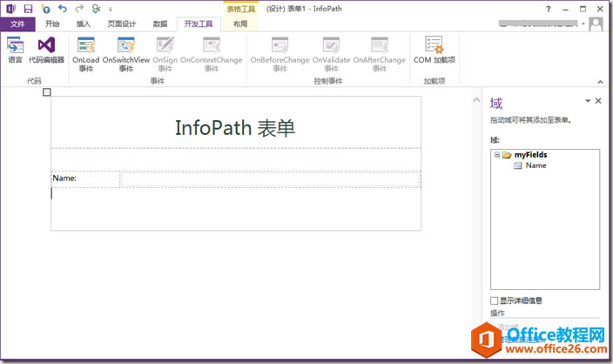Image resolution: width=613 pixels, height=364 pixels.
Task: Switch to the 页面设计 tab
Action: click(x=122, y=24)
